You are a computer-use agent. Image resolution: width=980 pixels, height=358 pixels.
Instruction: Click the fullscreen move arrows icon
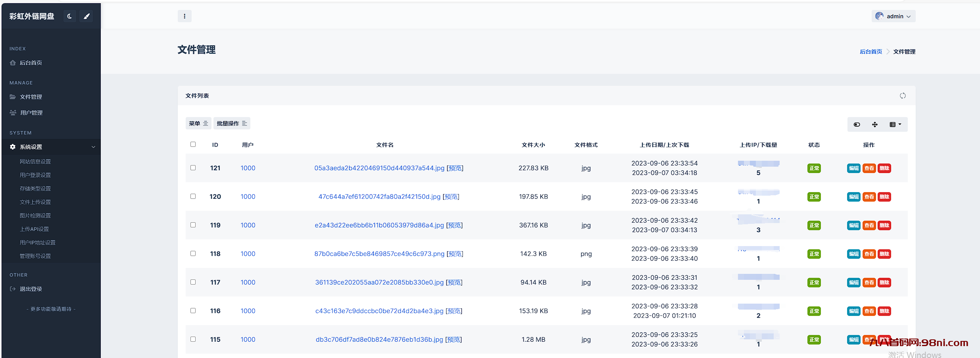pyautogui.click(x=875, y=125)
